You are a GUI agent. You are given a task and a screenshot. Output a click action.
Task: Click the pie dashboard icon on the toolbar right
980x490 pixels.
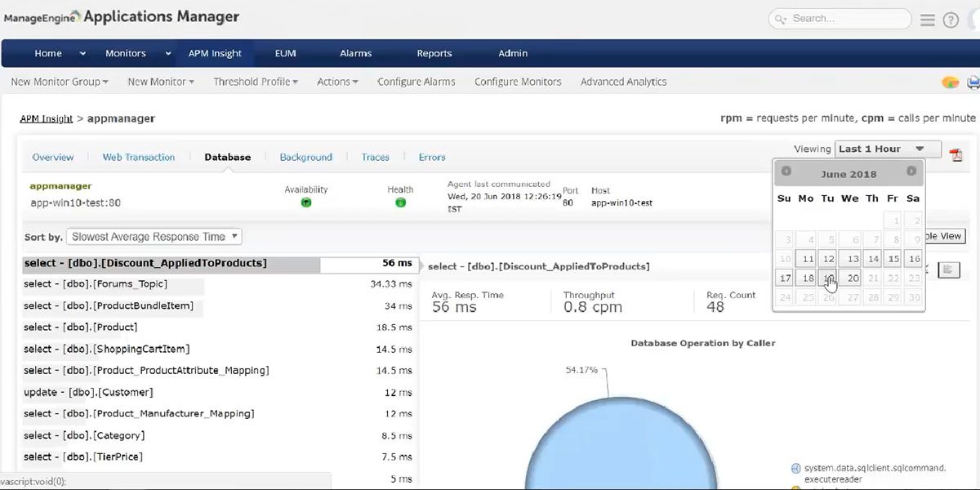pyautogui.click(x=950, y=82)
